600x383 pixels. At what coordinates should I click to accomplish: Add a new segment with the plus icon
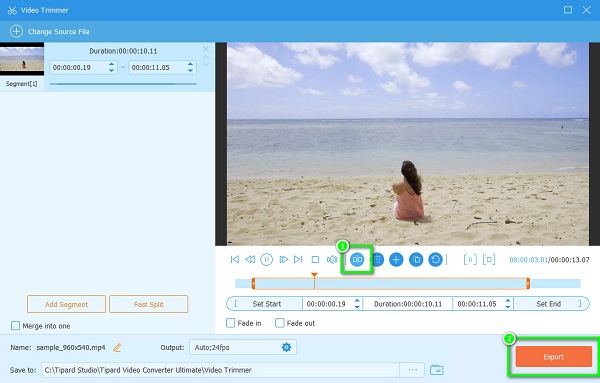[396, 260]
